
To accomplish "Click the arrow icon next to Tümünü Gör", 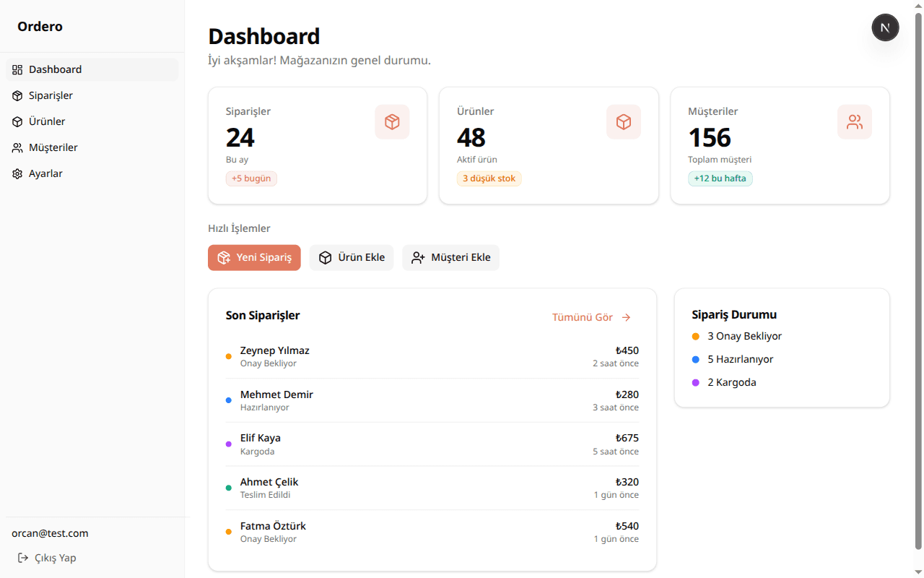I will 626,317.
